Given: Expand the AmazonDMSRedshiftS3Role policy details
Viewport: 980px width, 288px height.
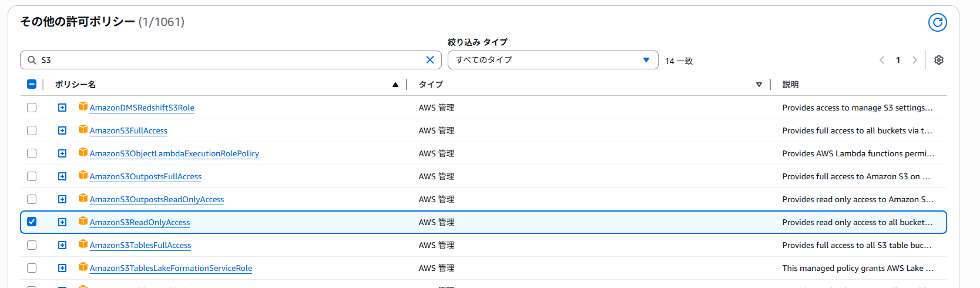Looking at the screenshot, I should [62, 108].
